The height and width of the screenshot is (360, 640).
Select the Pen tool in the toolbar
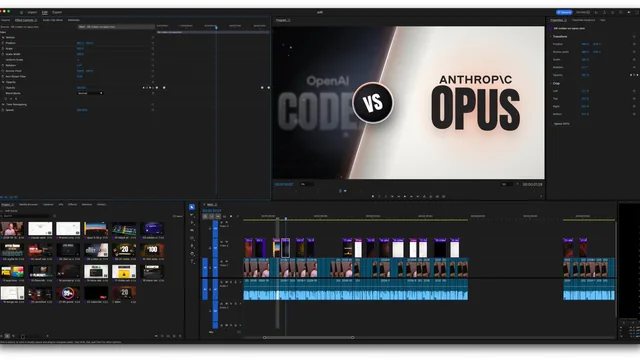[192, 246]
